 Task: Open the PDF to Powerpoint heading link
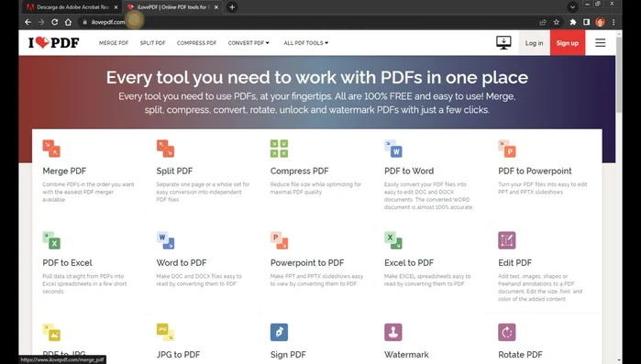pos(535,171)
